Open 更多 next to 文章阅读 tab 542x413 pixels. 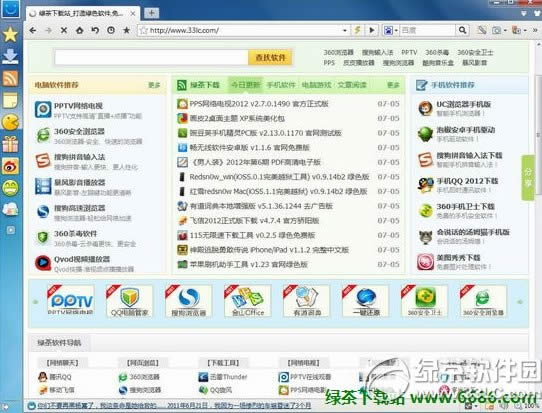pos(393,85)
